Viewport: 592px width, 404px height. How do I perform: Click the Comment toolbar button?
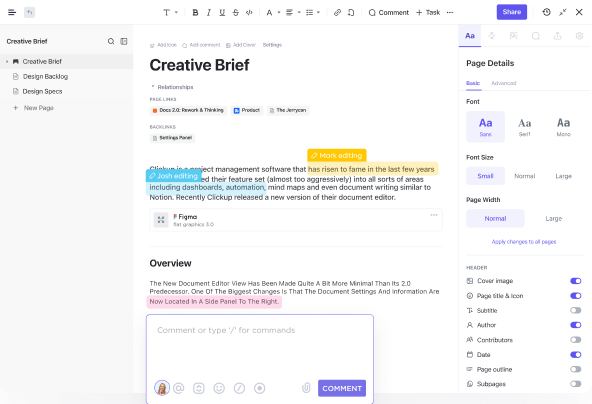click(x=388, y=12)
